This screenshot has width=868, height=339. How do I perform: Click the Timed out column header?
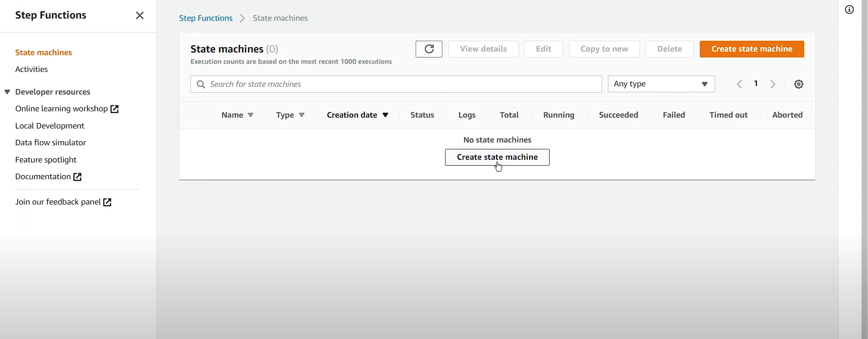(x=728, y=115)
